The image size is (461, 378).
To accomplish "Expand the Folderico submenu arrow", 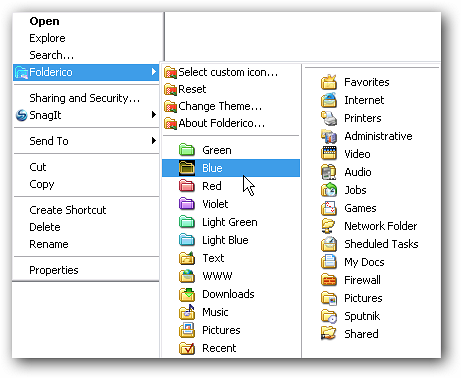I will [x=153, y=72].
